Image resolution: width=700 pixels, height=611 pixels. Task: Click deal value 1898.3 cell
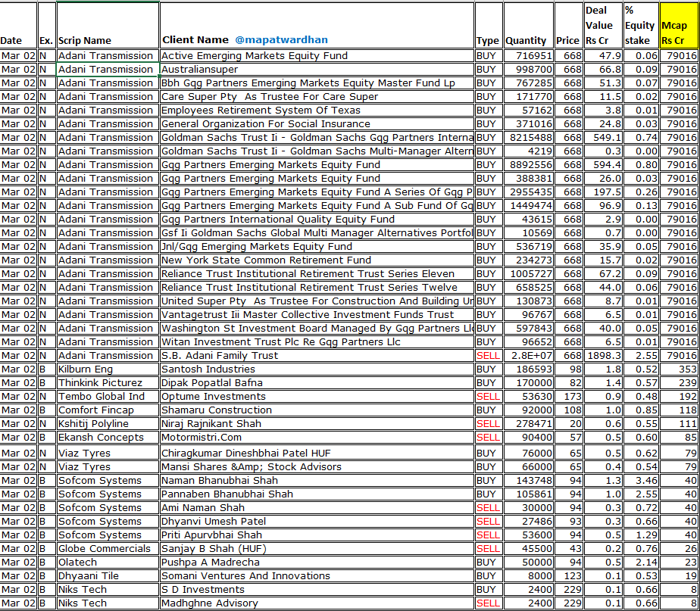603,356
